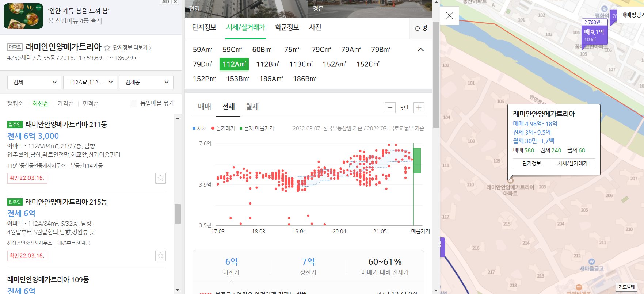644x294 pixels.
Task: Select the 75㎡ area type
Action: coord(292,50)
